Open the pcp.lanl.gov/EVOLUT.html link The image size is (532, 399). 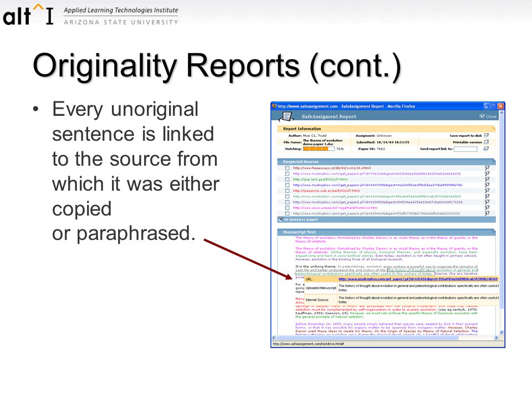pyautogui.click(x=320, y=180)
